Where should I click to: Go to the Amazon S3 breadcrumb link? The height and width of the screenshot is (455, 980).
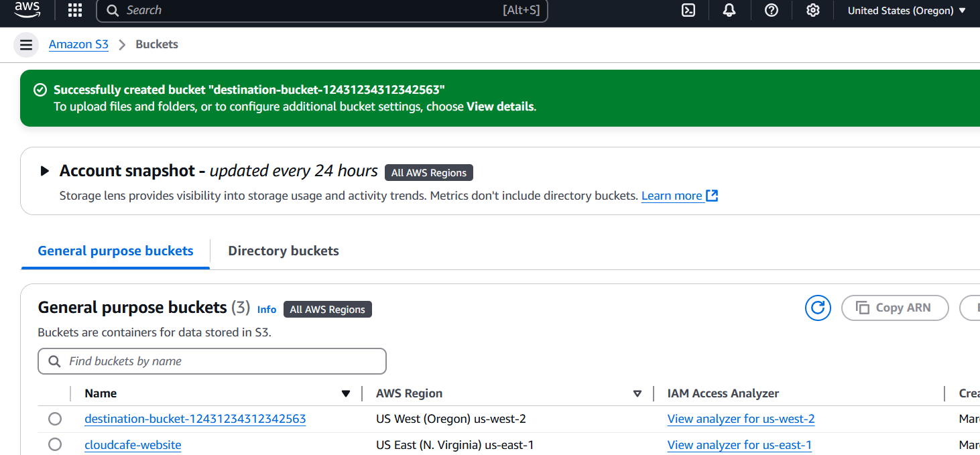click(78, 44)
